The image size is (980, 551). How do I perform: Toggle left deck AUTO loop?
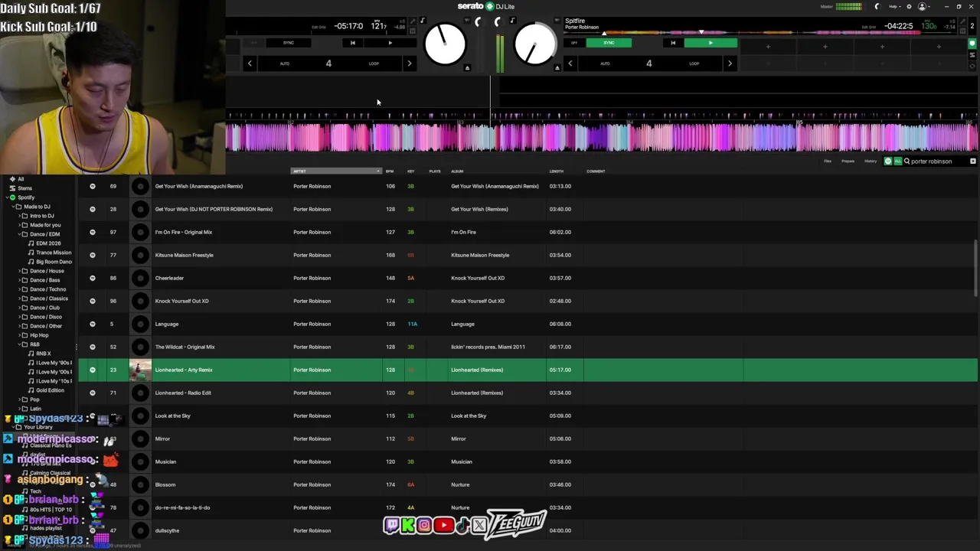pos(285,64)
